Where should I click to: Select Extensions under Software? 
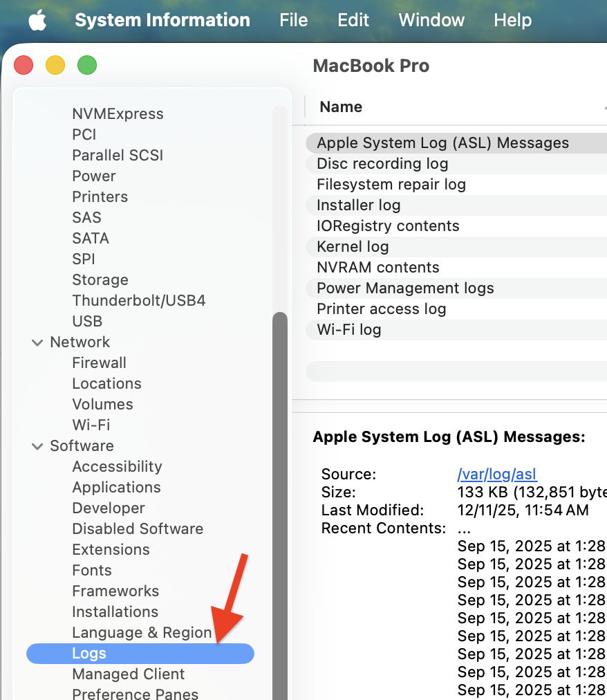111,549
